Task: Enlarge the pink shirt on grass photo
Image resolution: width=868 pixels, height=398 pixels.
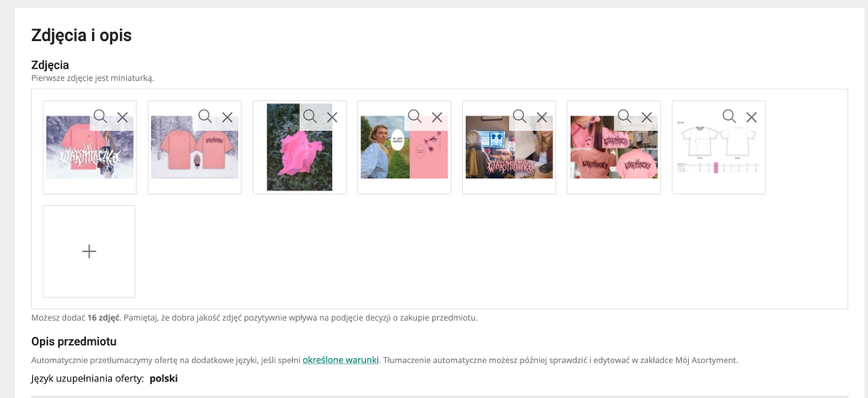Action: (x=309, y=116)
